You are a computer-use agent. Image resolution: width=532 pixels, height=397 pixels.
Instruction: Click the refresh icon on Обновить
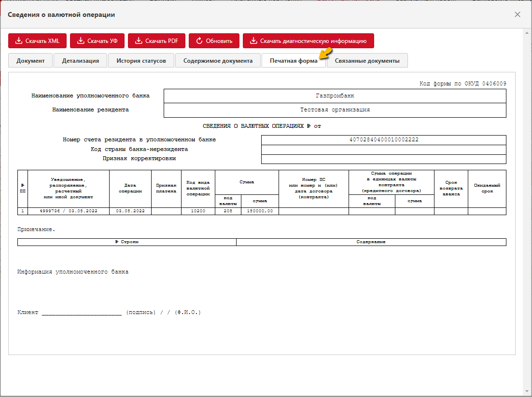click(x=199, y=41)
